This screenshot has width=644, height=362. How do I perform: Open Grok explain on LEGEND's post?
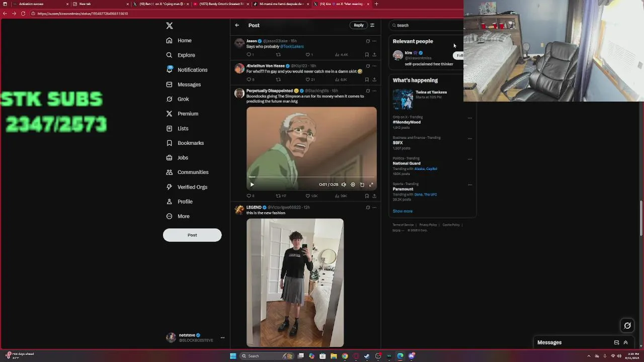click(368, 207)
